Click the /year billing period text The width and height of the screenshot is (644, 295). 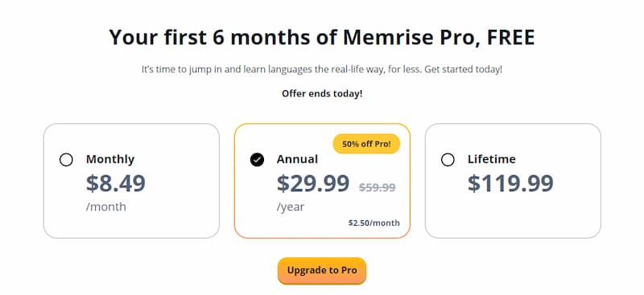coord(291,207)
